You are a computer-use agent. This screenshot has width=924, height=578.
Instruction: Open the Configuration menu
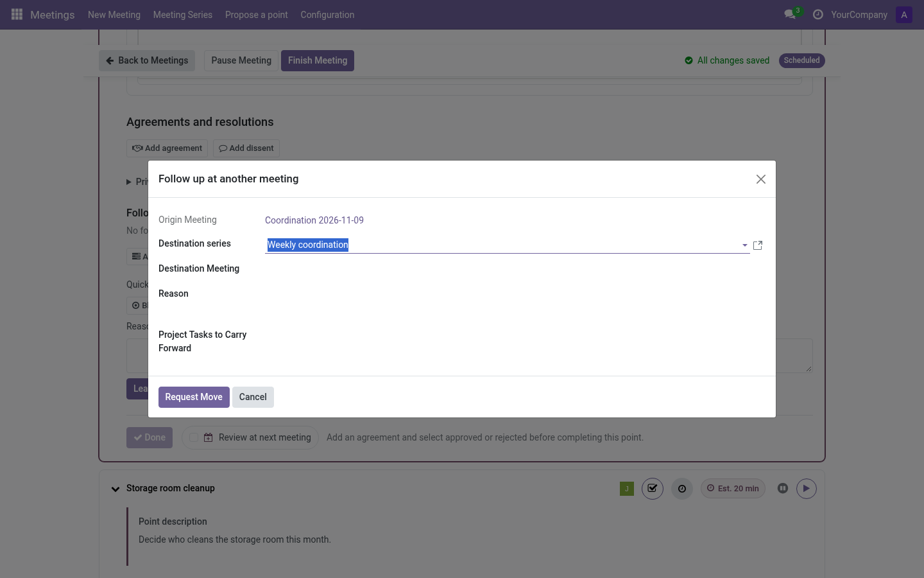[327, 15]
